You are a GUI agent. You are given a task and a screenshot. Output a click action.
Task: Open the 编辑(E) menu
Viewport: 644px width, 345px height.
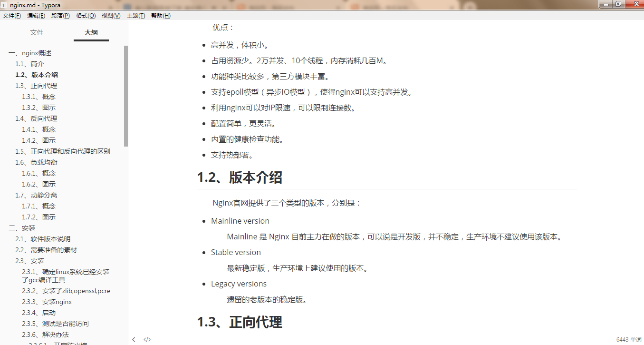tap(36, 15)
